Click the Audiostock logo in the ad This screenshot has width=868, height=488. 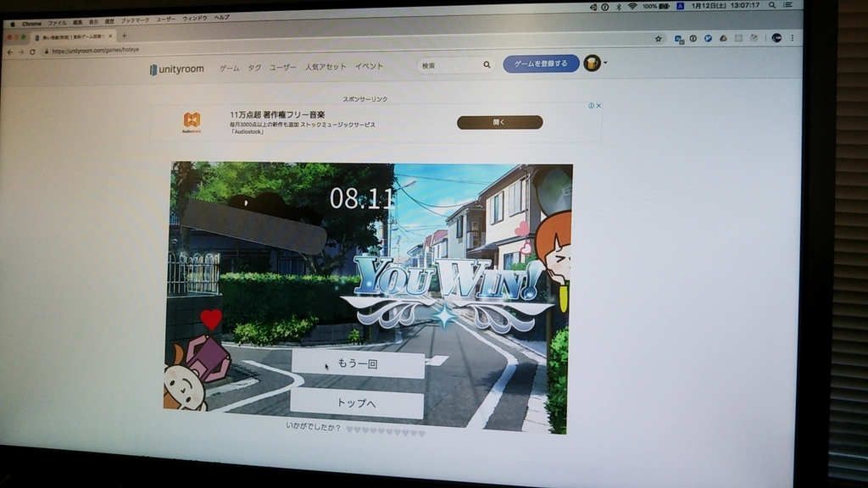(x=192, y=122)
